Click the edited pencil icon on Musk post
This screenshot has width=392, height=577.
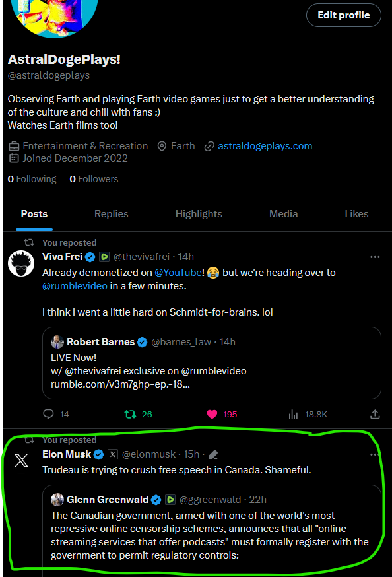pos(213,455)
